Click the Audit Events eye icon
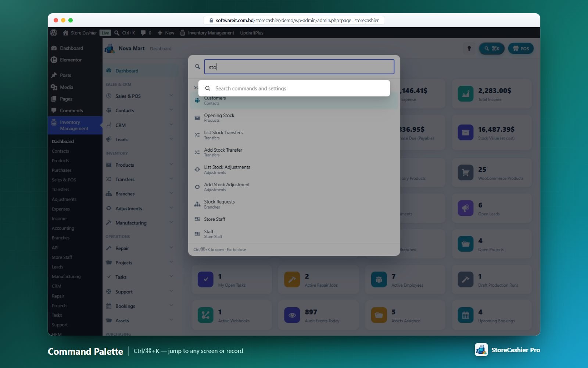 [292, 315]
